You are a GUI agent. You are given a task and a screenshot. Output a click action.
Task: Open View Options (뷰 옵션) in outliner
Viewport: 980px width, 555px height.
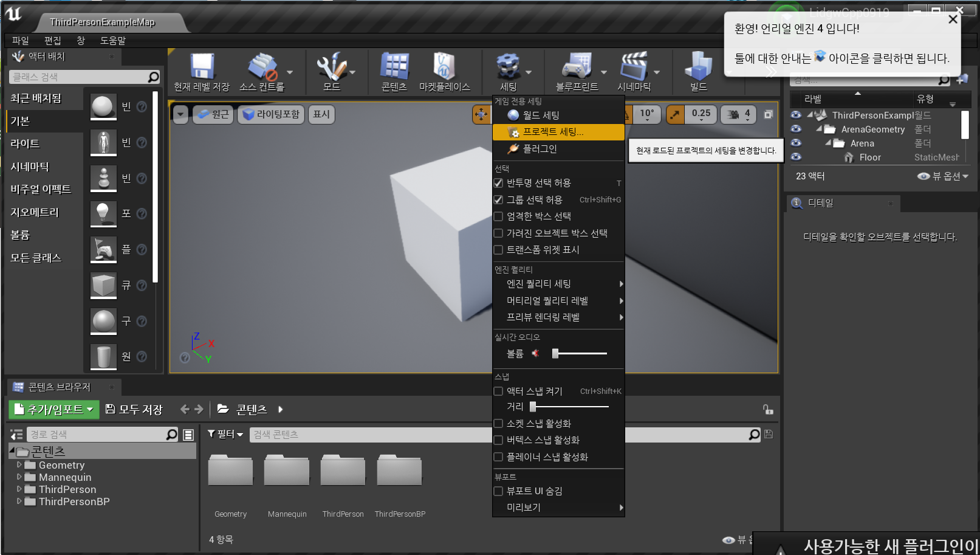(x=943, y=176)
